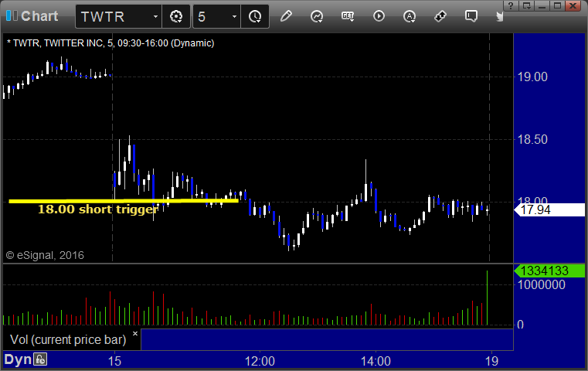Click the 14:00 time axis label
Image resolution: width=588 pixels, height=371 pixels.
click(376, 361)
